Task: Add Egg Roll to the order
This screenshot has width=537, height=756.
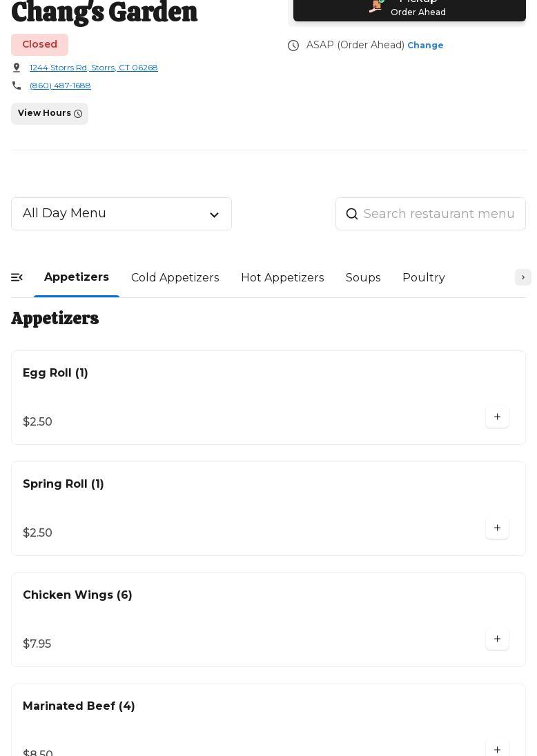Action: click(x=497, y=417)
